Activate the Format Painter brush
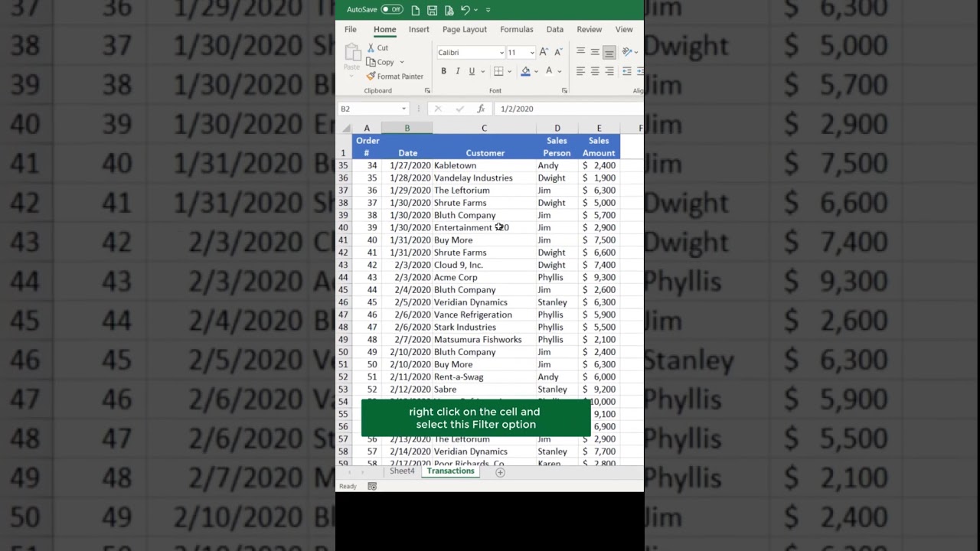Image resolution: width=980 pixels, height=551 pixels. (x=395, y=77)
